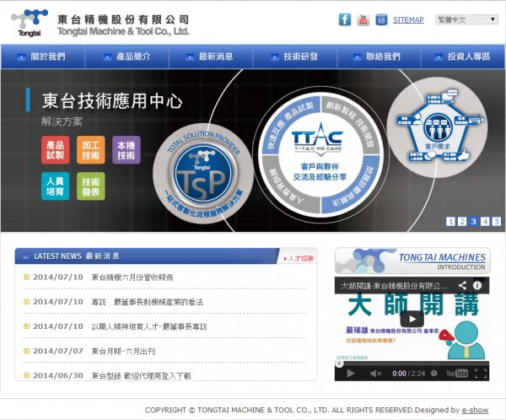The height and width of the screenshot is (420, 506).
Task: Click the LATEST NEWS 最新消息 header
Action: [77, 256]
